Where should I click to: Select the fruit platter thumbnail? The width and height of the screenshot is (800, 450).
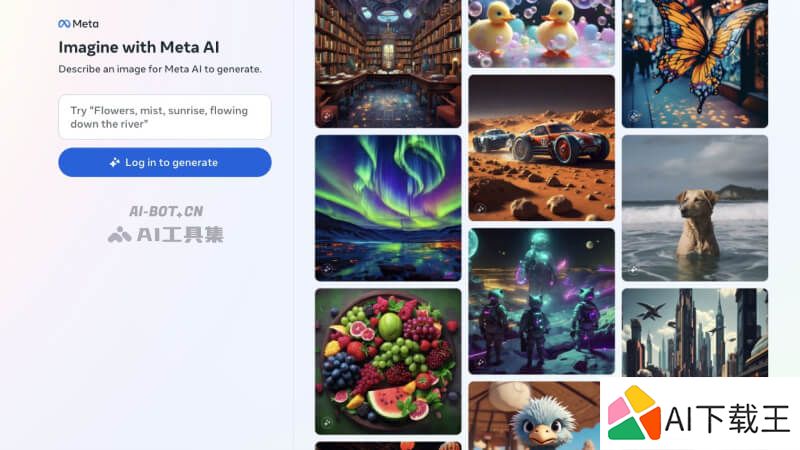388,361
